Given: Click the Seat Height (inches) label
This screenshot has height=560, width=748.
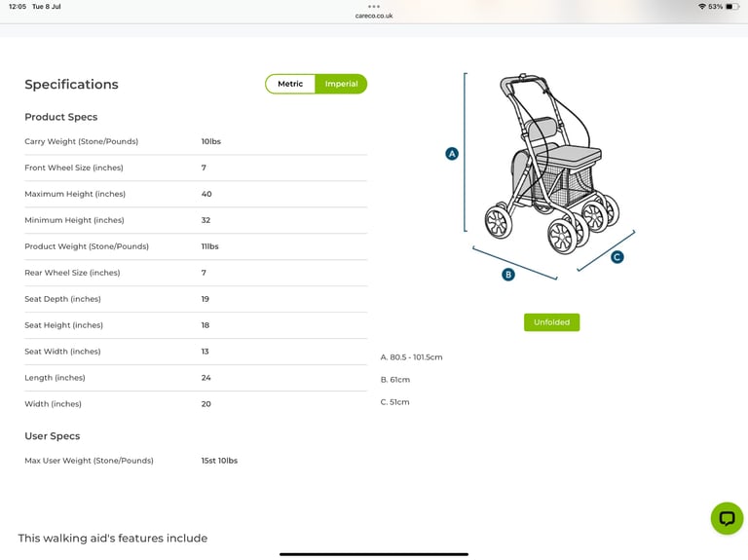Looking at the screenshot, I should [64, 325].
